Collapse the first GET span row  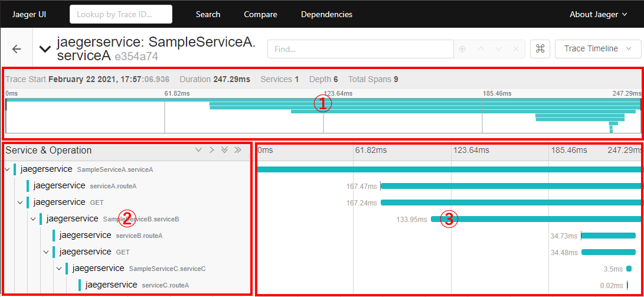(x=20, y=202)
